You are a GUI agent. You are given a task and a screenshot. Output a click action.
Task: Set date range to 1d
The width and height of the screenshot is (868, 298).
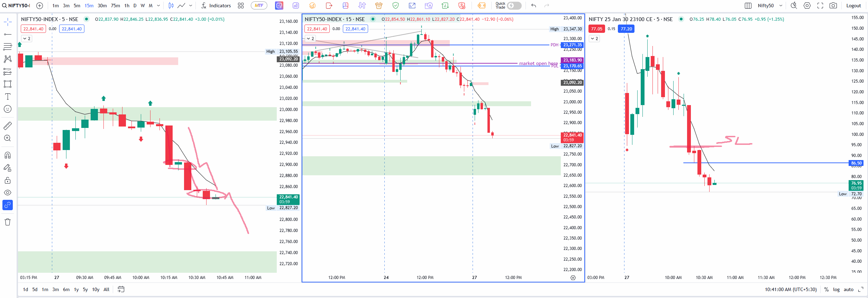coord(25,290)
